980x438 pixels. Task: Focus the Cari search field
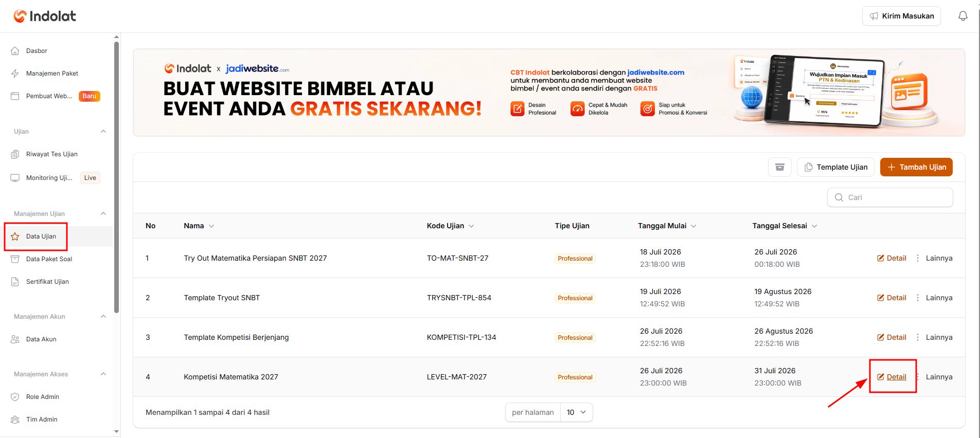(x=890, y=197)
